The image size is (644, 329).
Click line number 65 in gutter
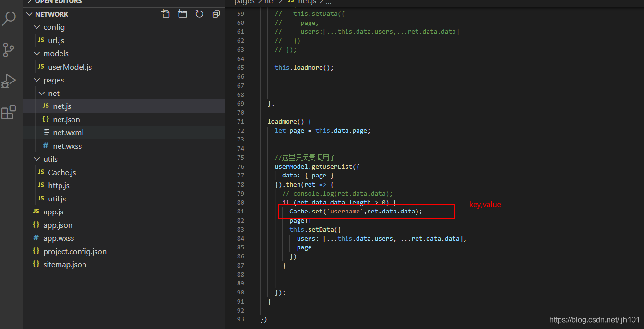click(x=240, y=67)
